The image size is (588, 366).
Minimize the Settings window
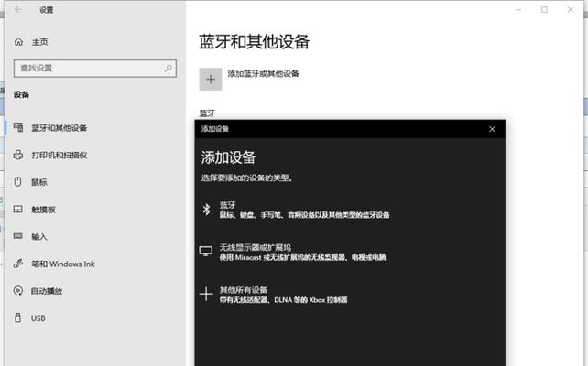pos(518,10)
